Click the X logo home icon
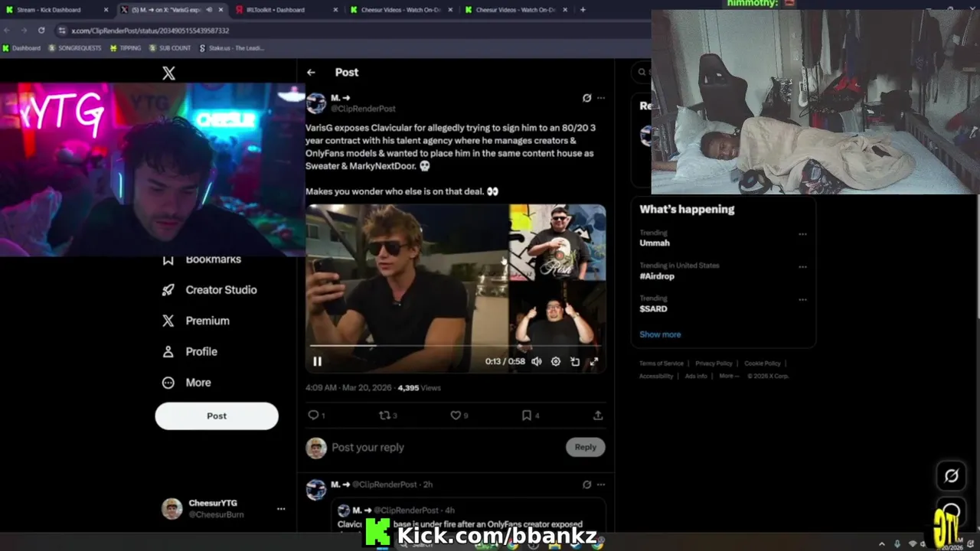Image resolution: width=980 pixels, height=551 pixels. tap(168, 73)
